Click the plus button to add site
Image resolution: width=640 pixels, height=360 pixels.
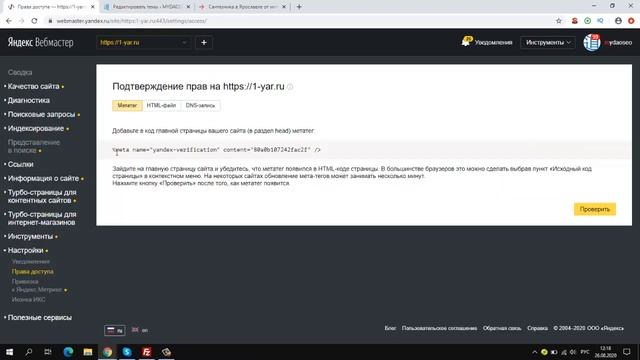pyautogui.click(x=204, y=42)
